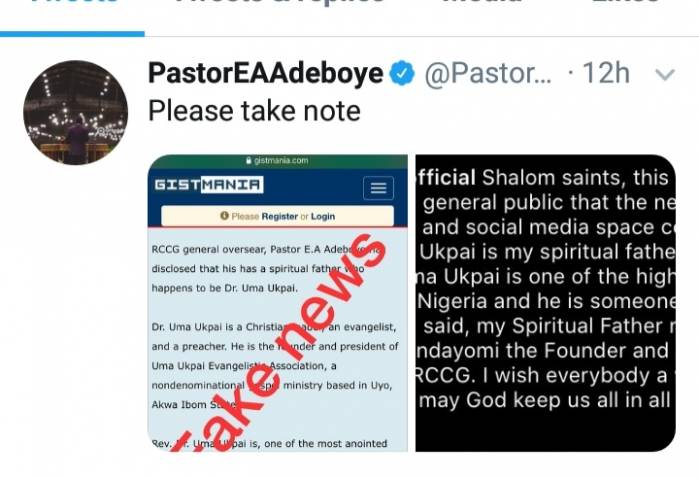Click the Register link
Screen dimensions: 699x478
(x=280, y=216)
